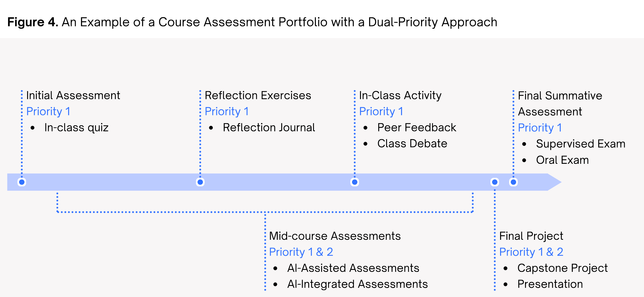Select the Supervised Exam bullet item
Viewport: 644px width, 297px height.
pos(581,144)
